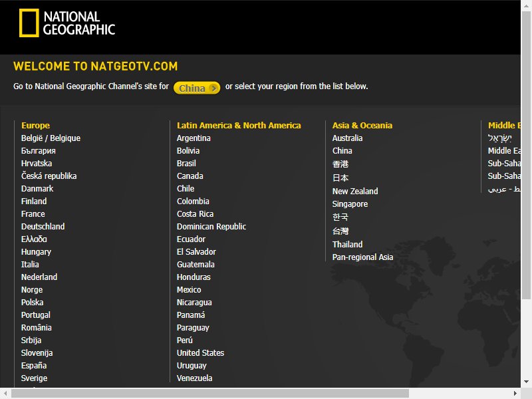The height and width of the screenshot is (399, 532).
Task: Open Pan-regional Asia link
Action: [362, 257]
